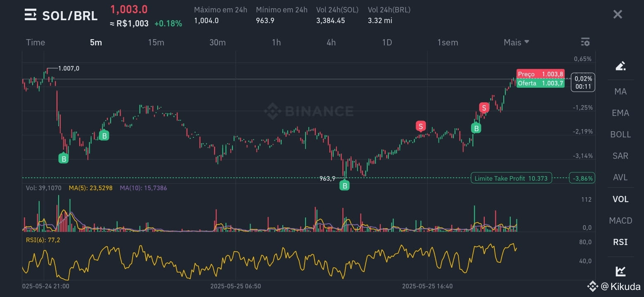This screenshot has height=297, width=644.
Task: Toggle the BOLL indicator
Action: coord(620,134)
